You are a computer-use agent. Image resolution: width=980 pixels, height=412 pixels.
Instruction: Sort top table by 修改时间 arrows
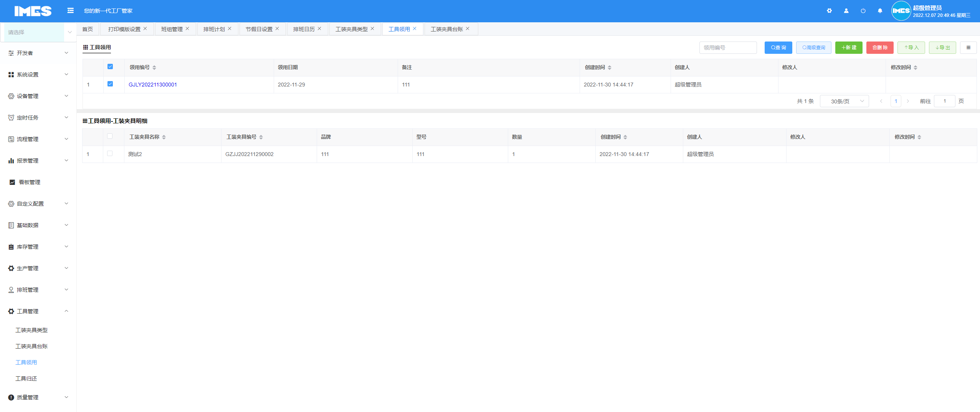pos(916,68)
